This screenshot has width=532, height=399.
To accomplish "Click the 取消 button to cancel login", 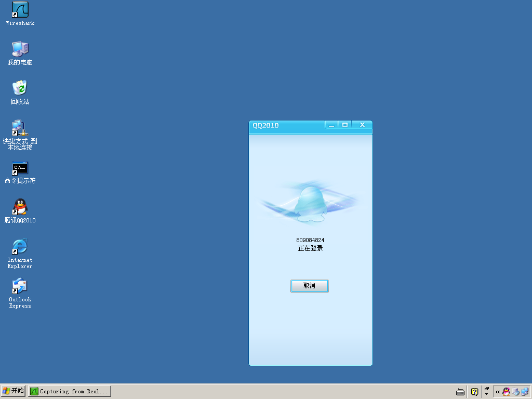I will [310, 286].
